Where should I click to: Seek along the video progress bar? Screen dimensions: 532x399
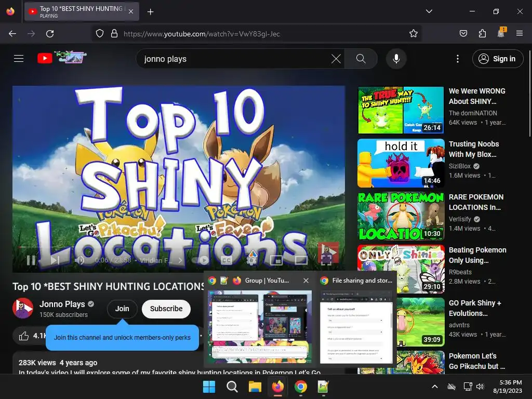coord(179,247)
